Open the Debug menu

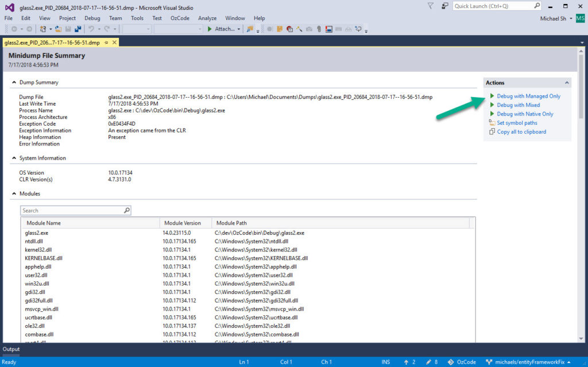pyautogui.click(x=92, y=18)
